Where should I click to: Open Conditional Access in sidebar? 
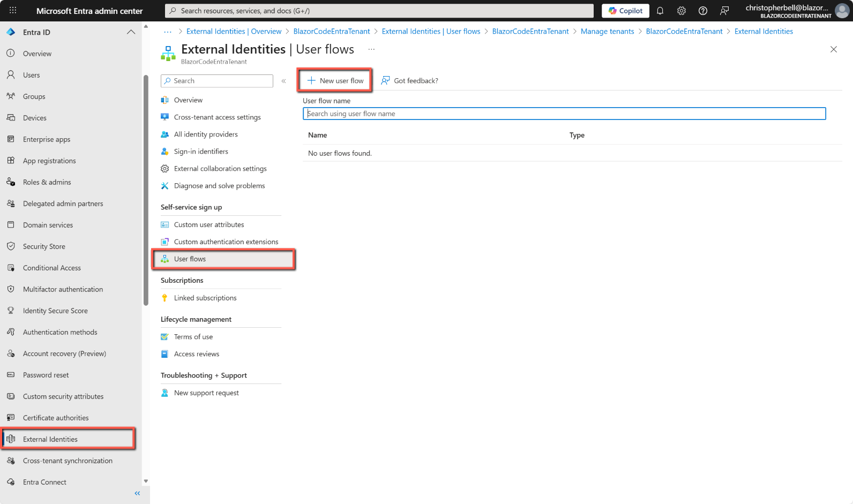tap(51, 268)
